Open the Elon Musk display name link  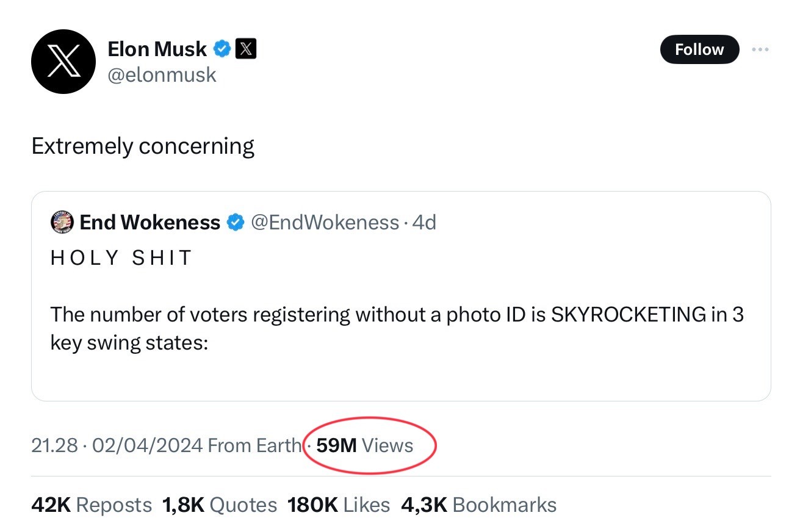point(157,49)
